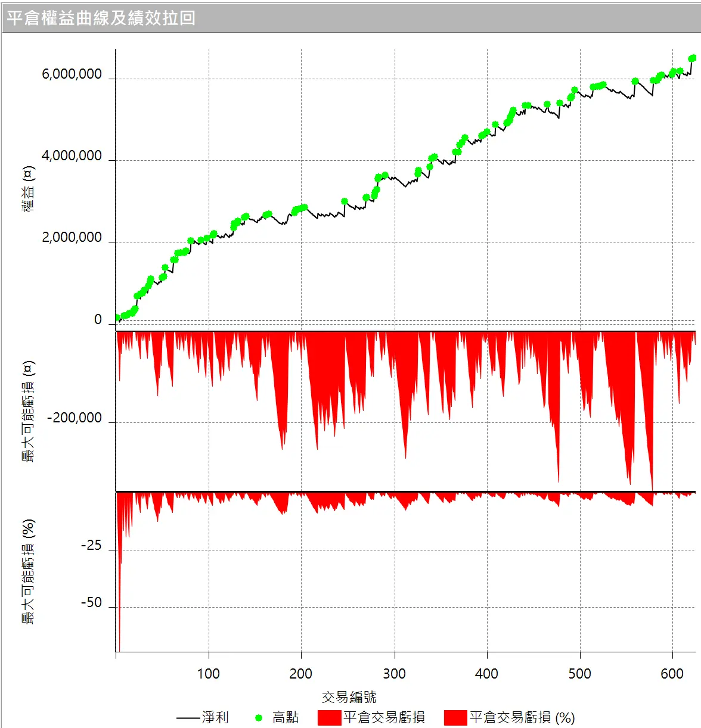Select the 高點 legend label
This screenshot has width=701, height=728.
tap(286, 717)
